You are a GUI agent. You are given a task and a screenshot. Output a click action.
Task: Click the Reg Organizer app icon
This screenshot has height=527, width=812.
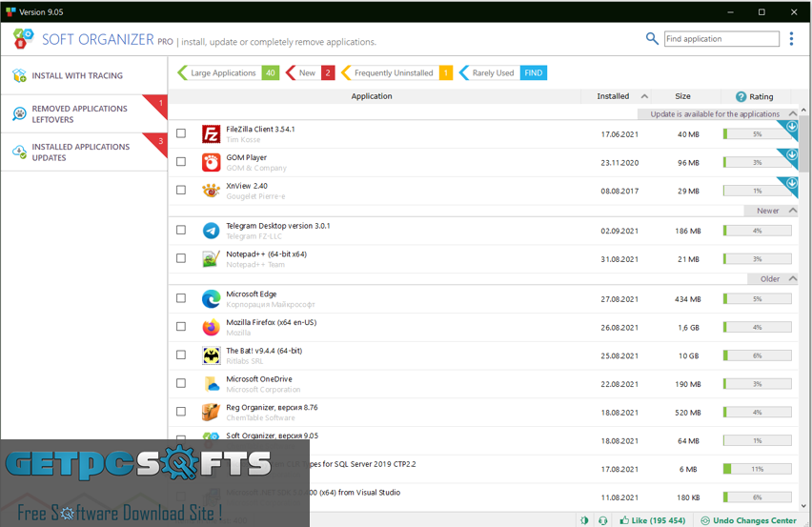click(x=212, y=412)
